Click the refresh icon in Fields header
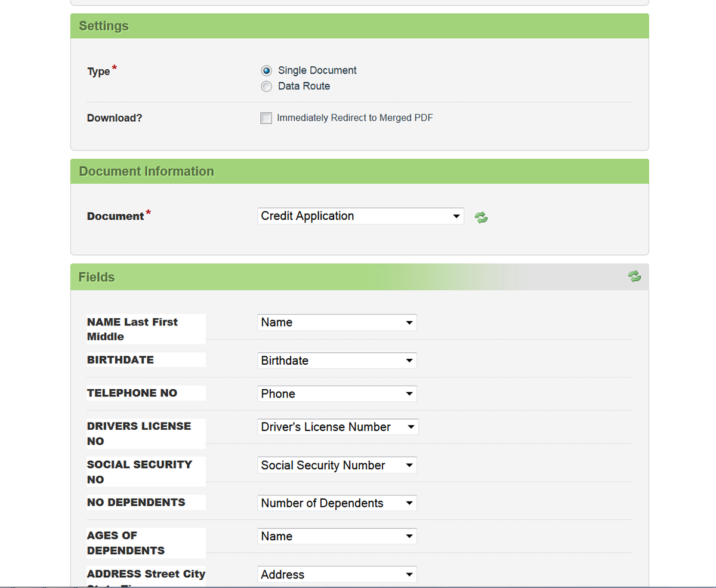Screen dimensions: 716x588 pos(634,276)
